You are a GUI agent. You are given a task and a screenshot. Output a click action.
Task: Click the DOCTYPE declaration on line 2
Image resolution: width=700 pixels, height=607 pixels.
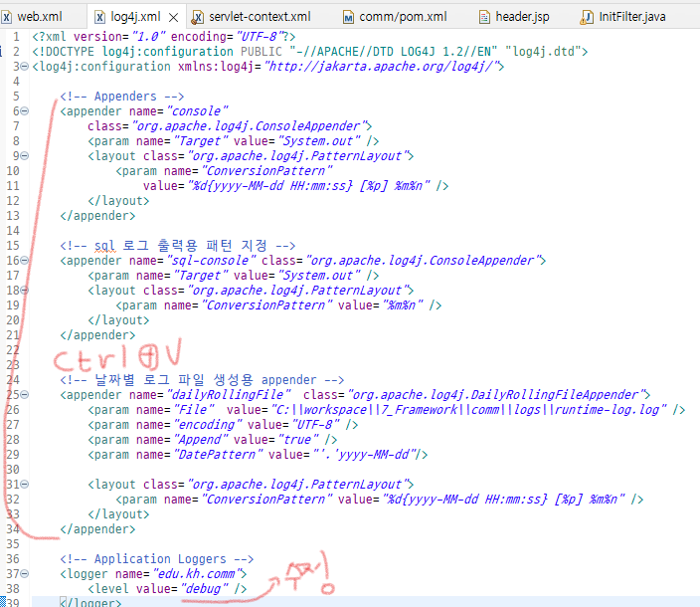tap(310, 52)
